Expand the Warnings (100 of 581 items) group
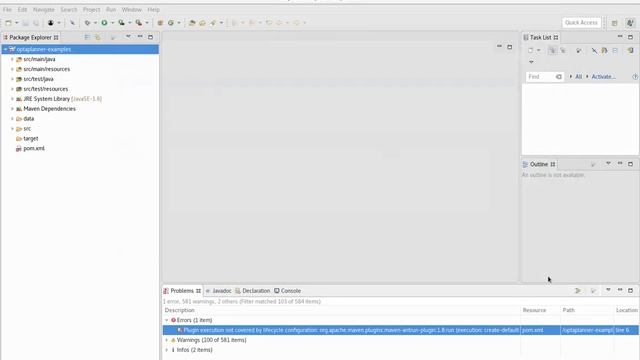The image size is (640, 360). [x=167, y=340]
